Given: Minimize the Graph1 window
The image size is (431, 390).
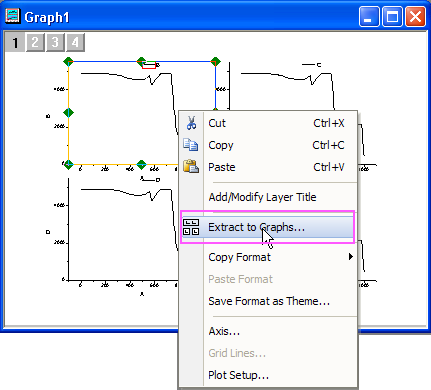Looking at the screenshot, I should click(369, 16).
